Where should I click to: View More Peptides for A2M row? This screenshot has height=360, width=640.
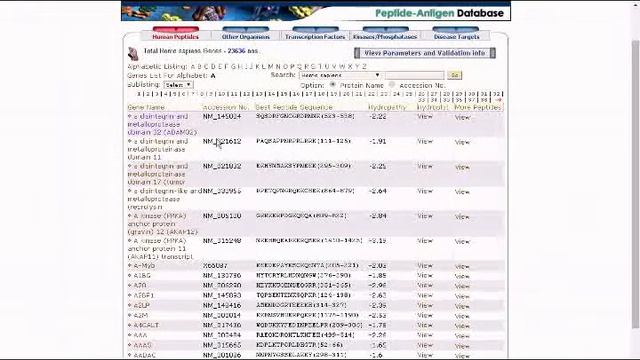click(462, 316)
